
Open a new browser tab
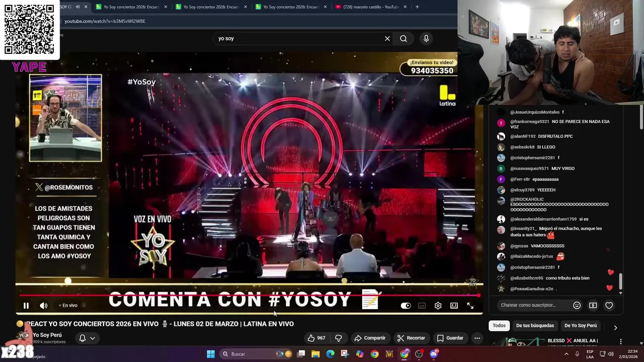(417, 7)
